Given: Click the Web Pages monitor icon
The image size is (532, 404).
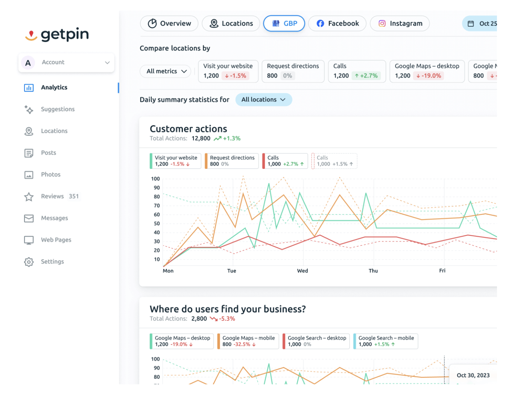Looking at the screenshot, I should 29,240.
